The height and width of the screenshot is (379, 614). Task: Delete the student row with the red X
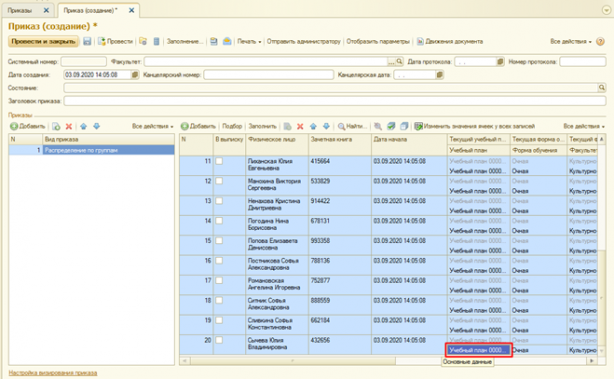tap(300, 126)
